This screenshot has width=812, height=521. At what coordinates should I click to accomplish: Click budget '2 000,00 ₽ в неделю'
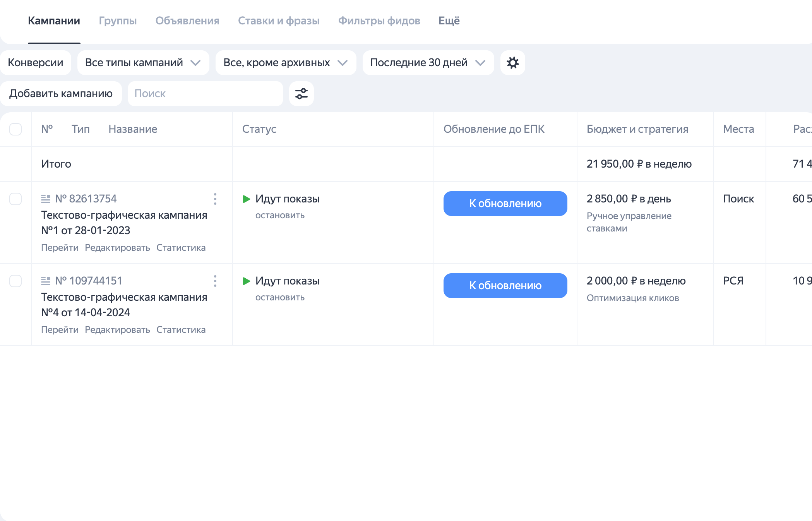pos(636,281)
